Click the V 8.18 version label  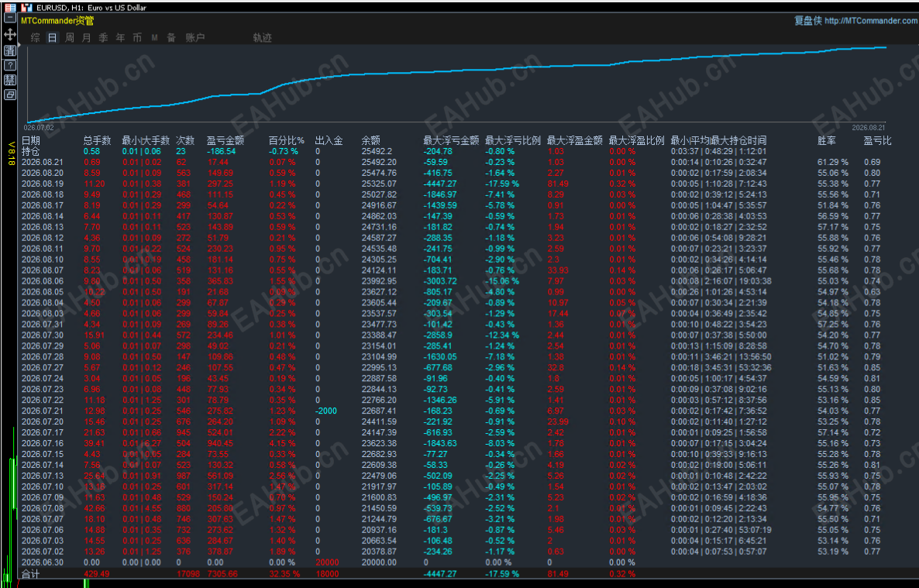11,153
